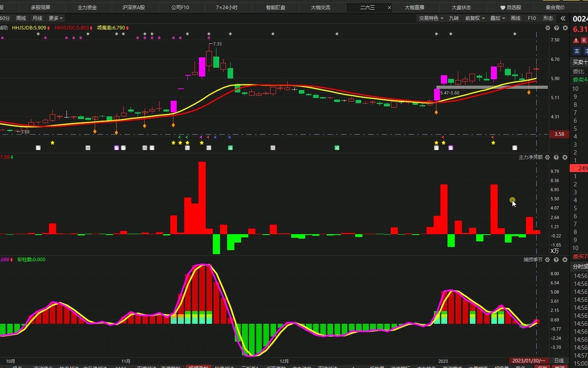Screen dimensions: 588x368
Task: Open the 交易特色 dropdown
Action: click(x=431, y=18)
